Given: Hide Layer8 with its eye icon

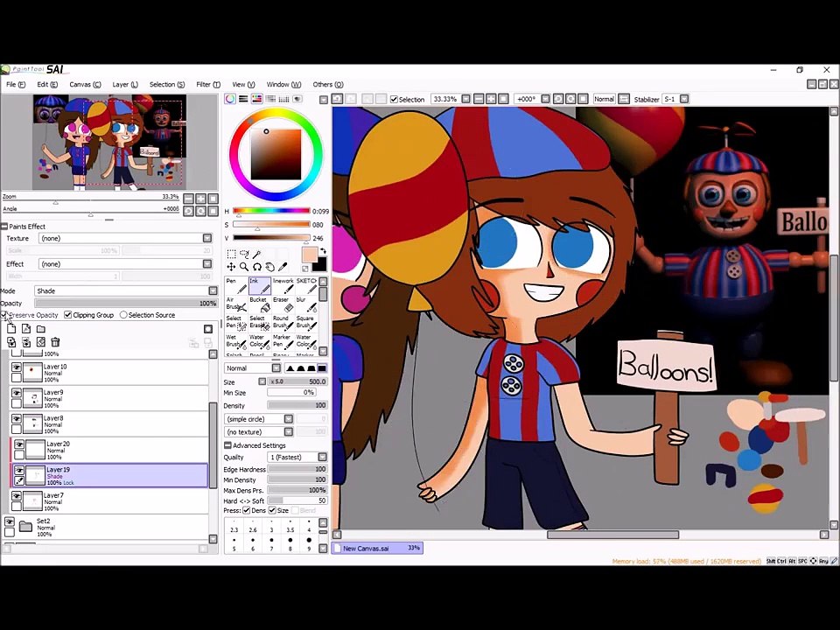Looking at the screenshot, I should click(x=17, y=418).
